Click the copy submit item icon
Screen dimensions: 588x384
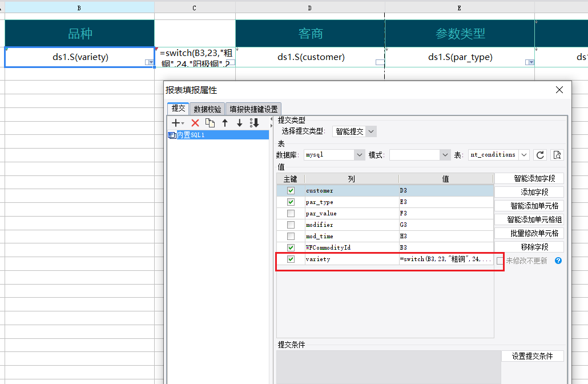point(210,123)
